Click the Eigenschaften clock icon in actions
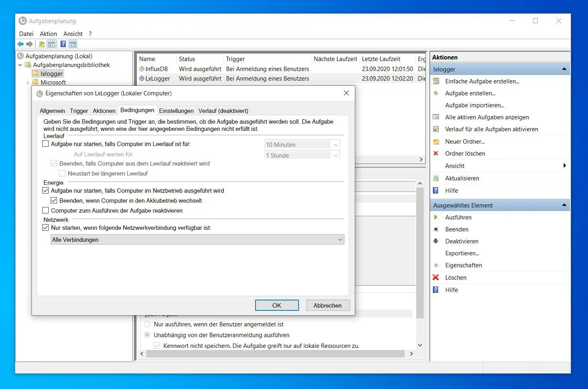 436,265
